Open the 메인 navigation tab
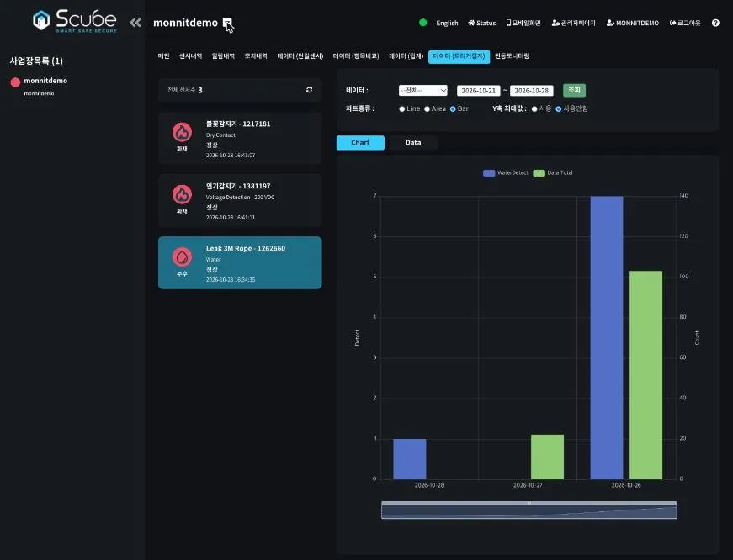 163,56
